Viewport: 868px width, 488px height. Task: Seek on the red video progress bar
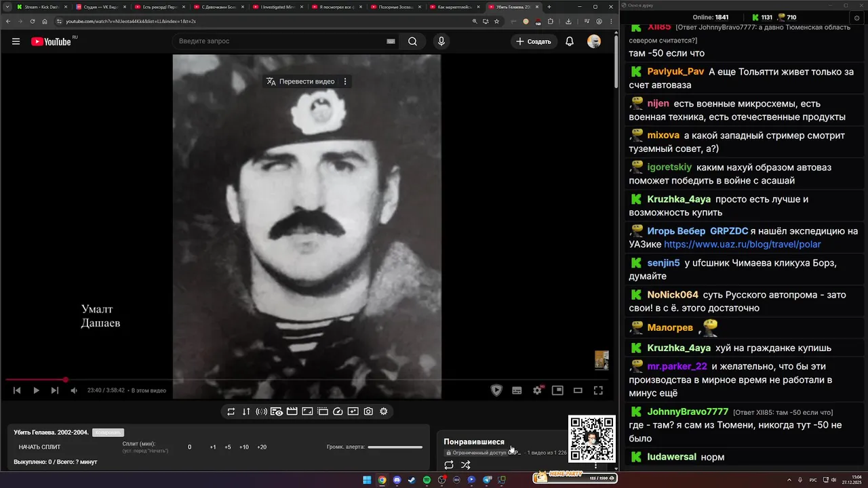coord(309,380)
